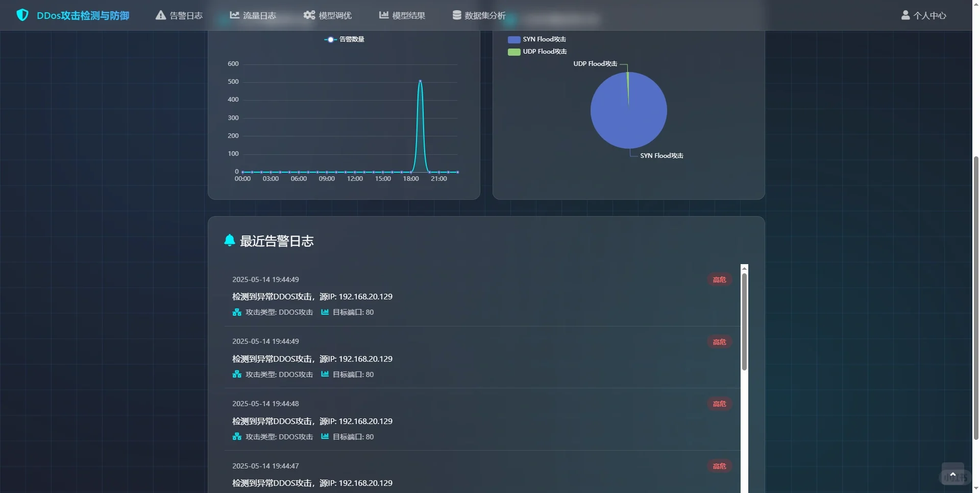Click the bell icon beside 最近告警日志
980x493 pixels.
(x=230, y=241)
